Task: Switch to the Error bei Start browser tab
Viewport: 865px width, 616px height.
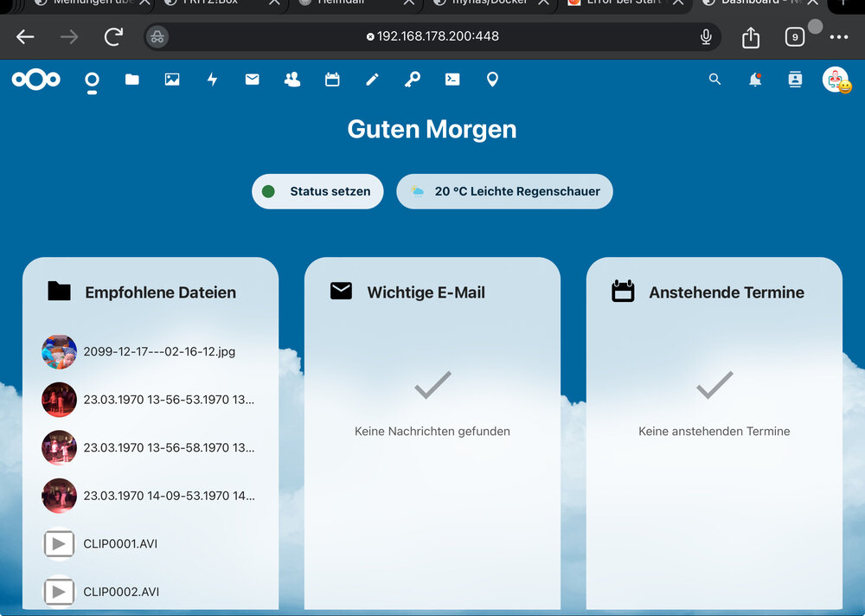Action: [x=624, y=3]
